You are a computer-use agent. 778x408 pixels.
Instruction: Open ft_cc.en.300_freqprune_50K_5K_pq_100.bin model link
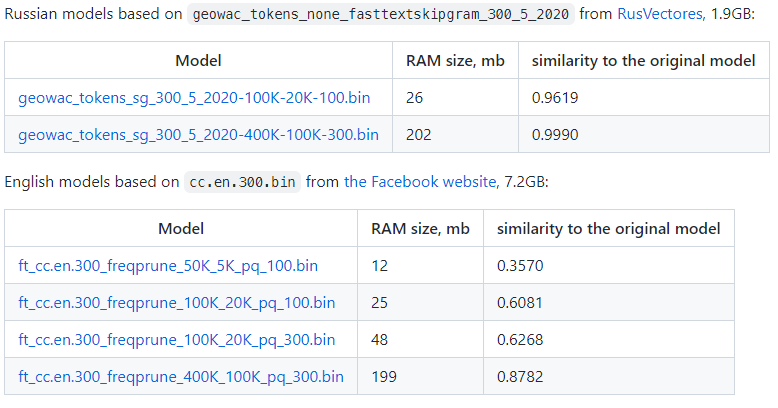tap(168, 266)
